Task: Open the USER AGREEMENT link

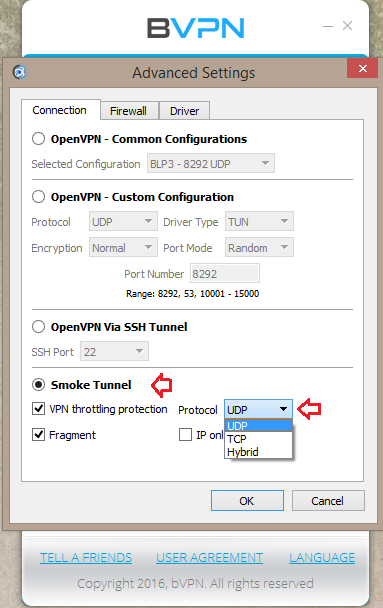Action: [x=209, y=558]
